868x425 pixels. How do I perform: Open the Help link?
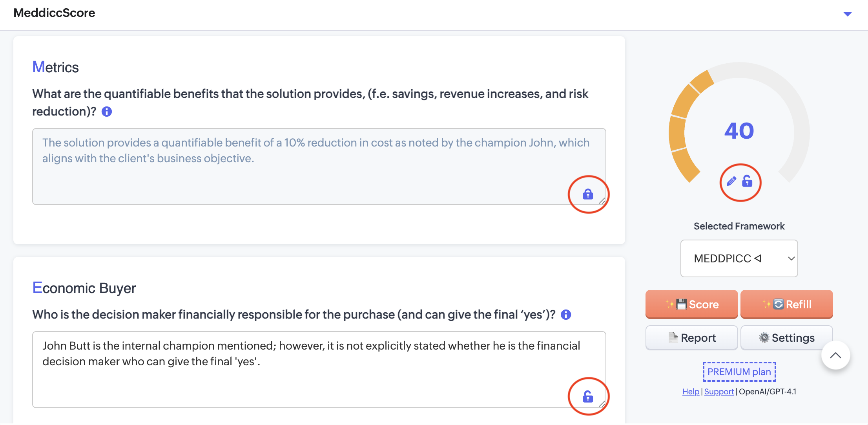click(x=691, y=392)
